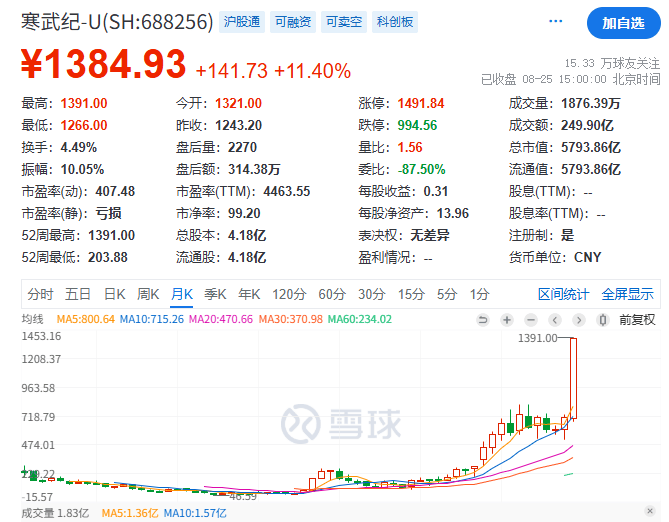Click the 沪股通 tag
This screenshot has height=522, width=669.
[242, 22]
